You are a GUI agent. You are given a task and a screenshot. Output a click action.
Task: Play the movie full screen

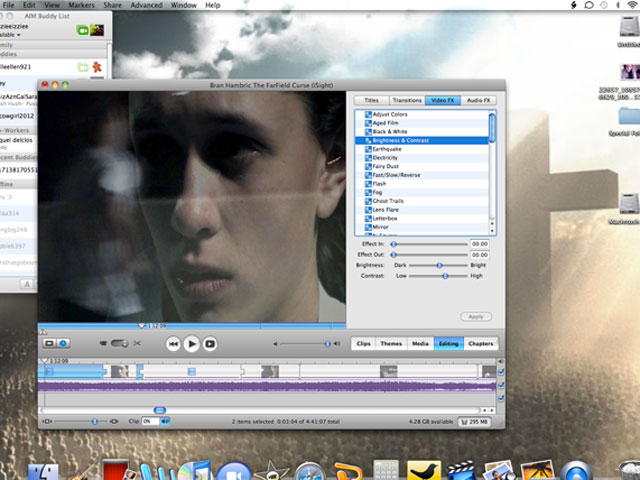(210, 344)
